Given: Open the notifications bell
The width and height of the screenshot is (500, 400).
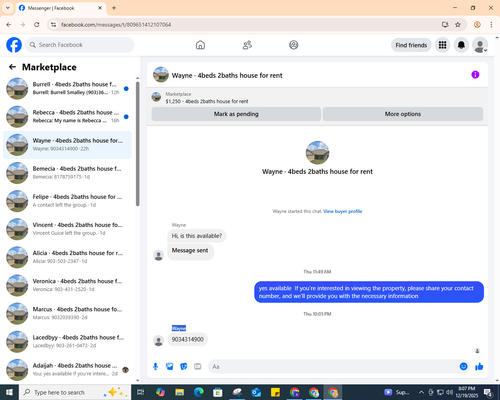Looking at the screenshot, I should (461, 45).
